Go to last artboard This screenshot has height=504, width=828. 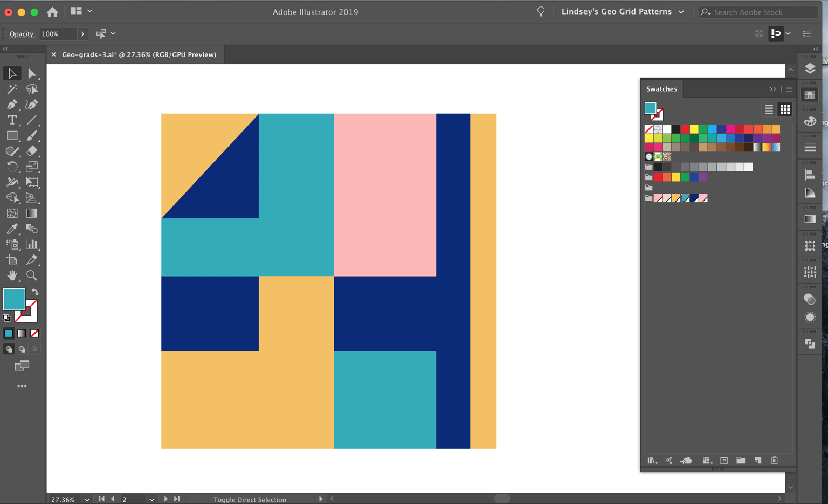click(177, 499)
